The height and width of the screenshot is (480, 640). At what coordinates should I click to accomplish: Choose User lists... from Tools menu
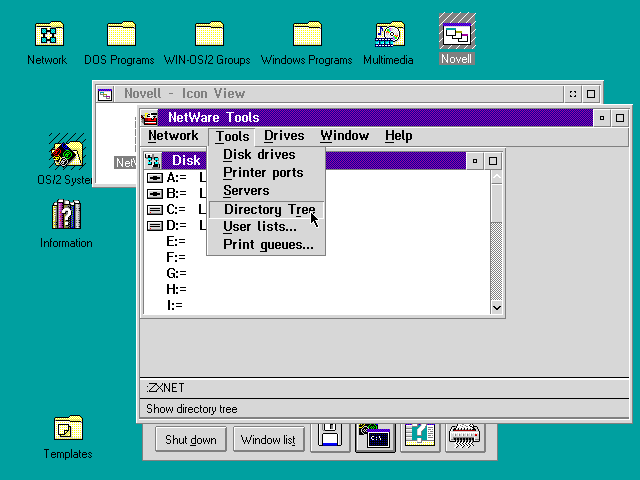(266, 227)
